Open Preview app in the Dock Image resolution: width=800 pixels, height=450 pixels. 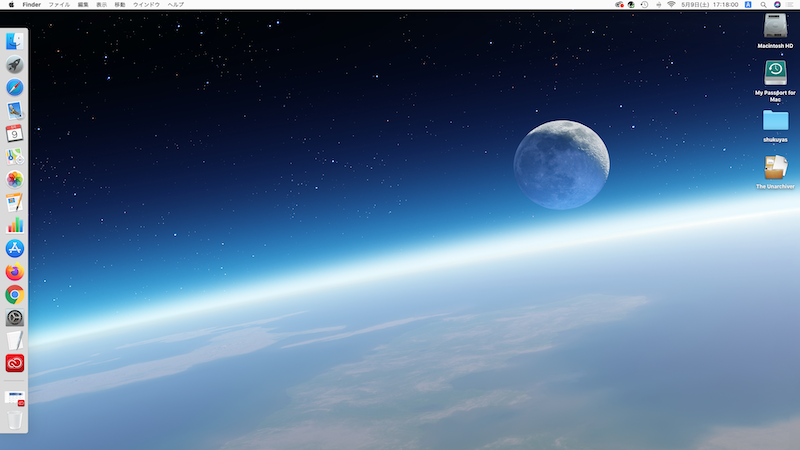click(x=14, y=110)
